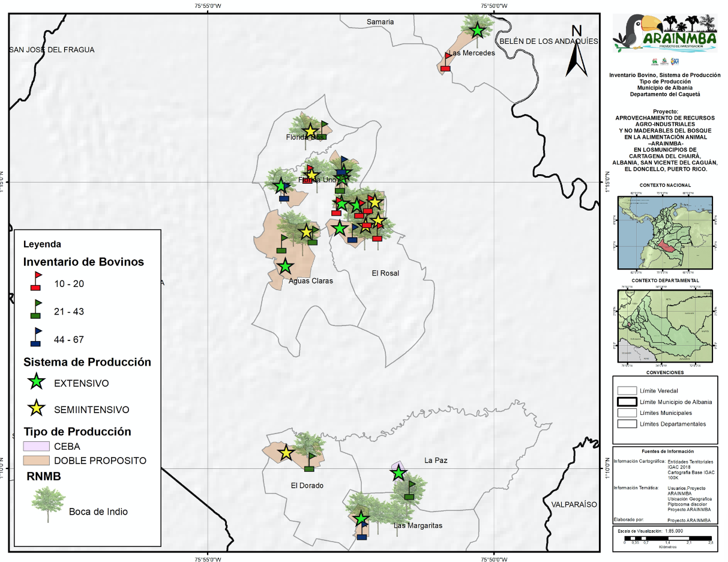The image size is (728, 562).
Task: Click the RNMB legend heading
Action: point(43,477)
